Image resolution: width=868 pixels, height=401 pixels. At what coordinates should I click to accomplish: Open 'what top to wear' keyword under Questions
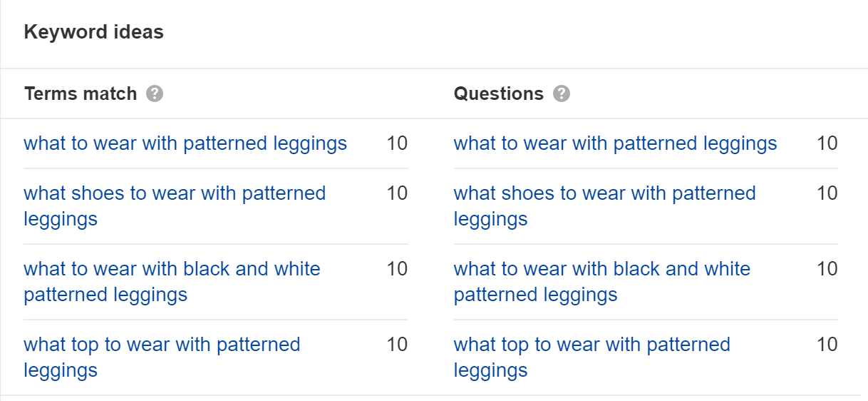(x=591, y=357)
